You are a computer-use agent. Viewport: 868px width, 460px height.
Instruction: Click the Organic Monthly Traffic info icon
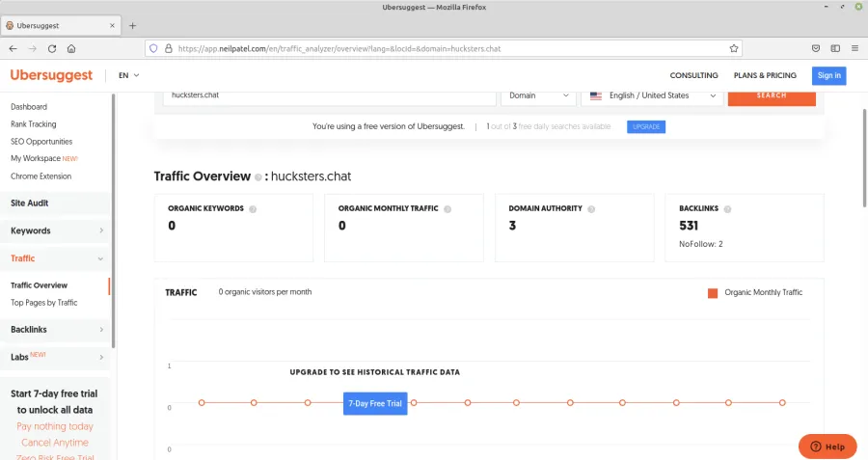coord(448,208)
